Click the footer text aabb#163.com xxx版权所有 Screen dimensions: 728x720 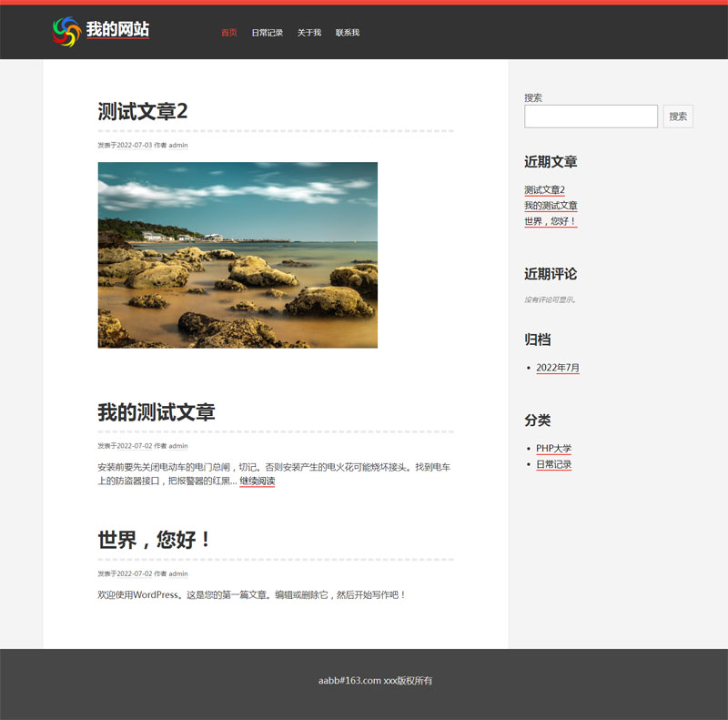[x=375, y=681]
